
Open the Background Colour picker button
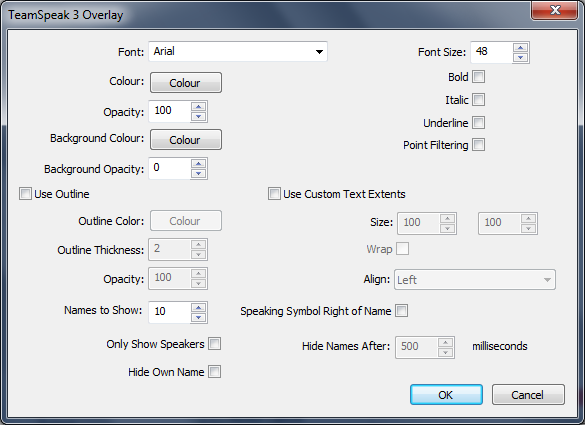[186, 140]
